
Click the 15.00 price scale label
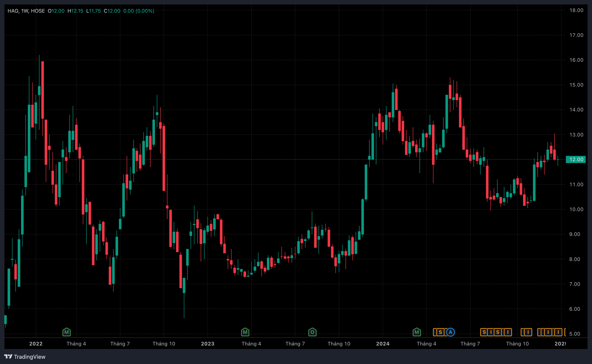[x=576, y=85]
